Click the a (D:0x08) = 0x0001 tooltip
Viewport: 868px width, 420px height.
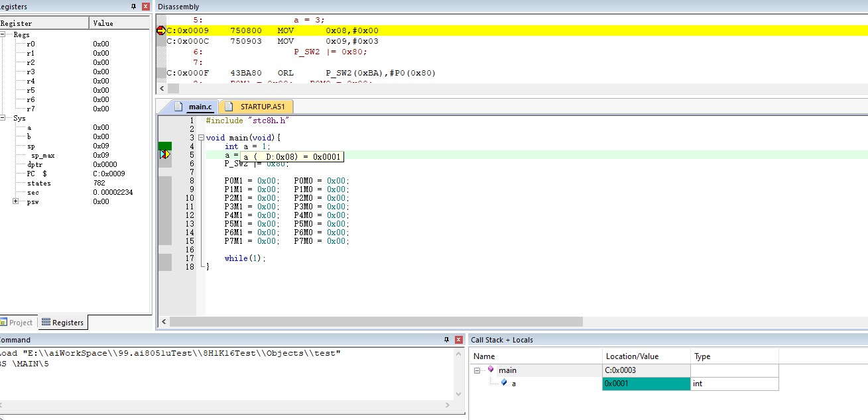292,156
